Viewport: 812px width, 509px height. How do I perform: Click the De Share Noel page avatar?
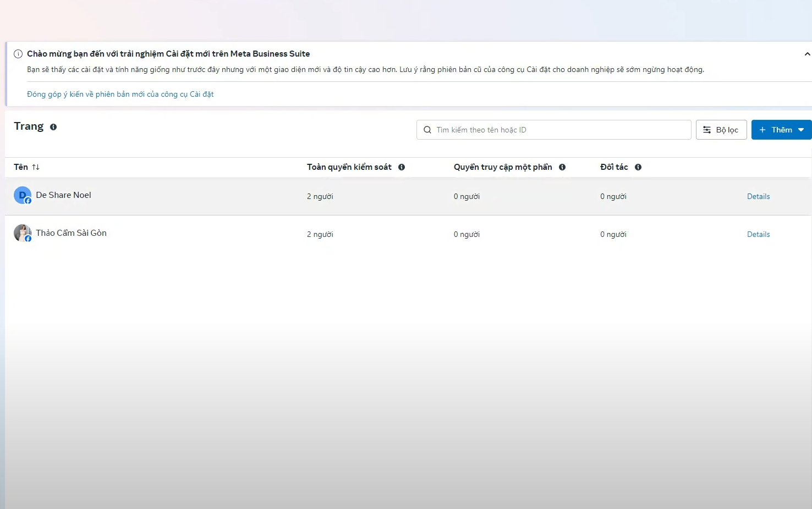point(22,195)
